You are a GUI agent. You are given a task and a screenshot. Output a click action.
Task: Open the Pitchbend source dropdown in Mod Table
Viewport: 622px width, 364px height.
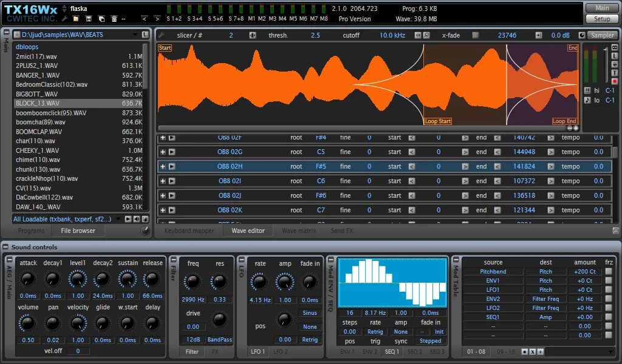click(x=493, y=272)
